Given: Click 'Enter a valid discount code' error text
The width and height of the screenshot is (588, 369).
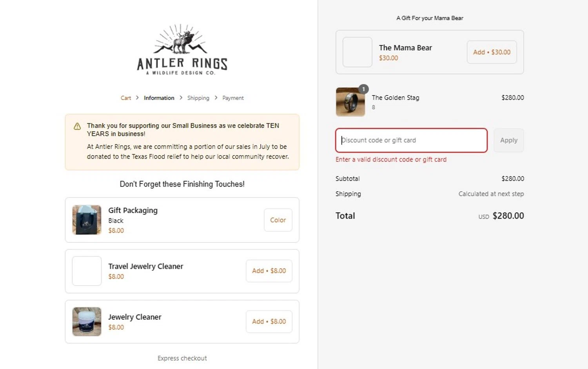Looking at the screenshot, I should (391, 159).
